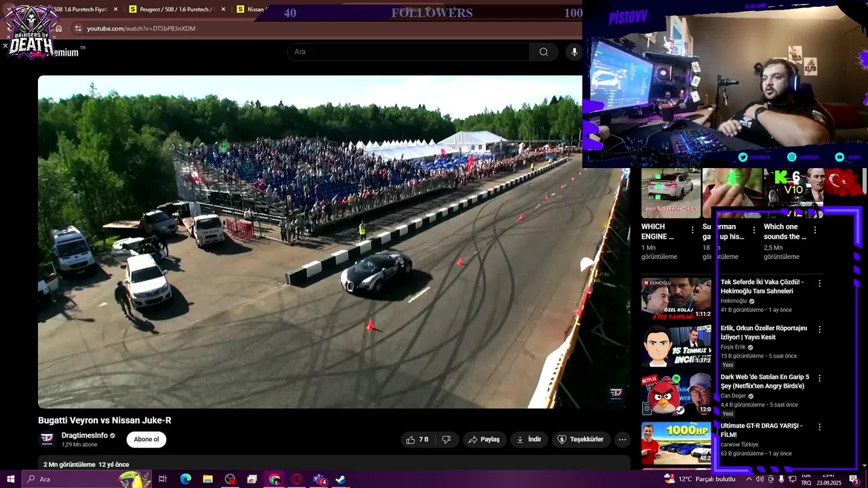Open options for the Dark Web'de Satılan video

[x=819, y=378]
